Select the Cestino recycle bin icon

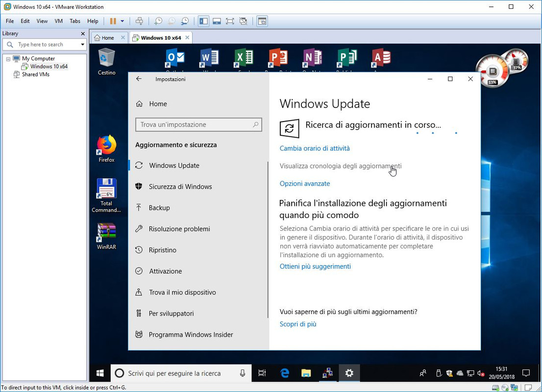106,62
